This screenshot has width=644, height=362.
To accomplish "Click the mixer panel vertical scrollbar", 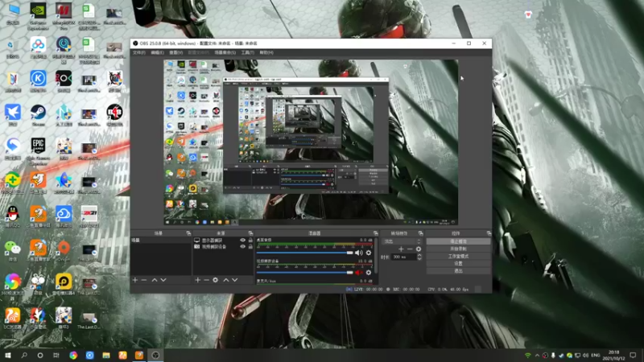I will (x=376, y=254).
